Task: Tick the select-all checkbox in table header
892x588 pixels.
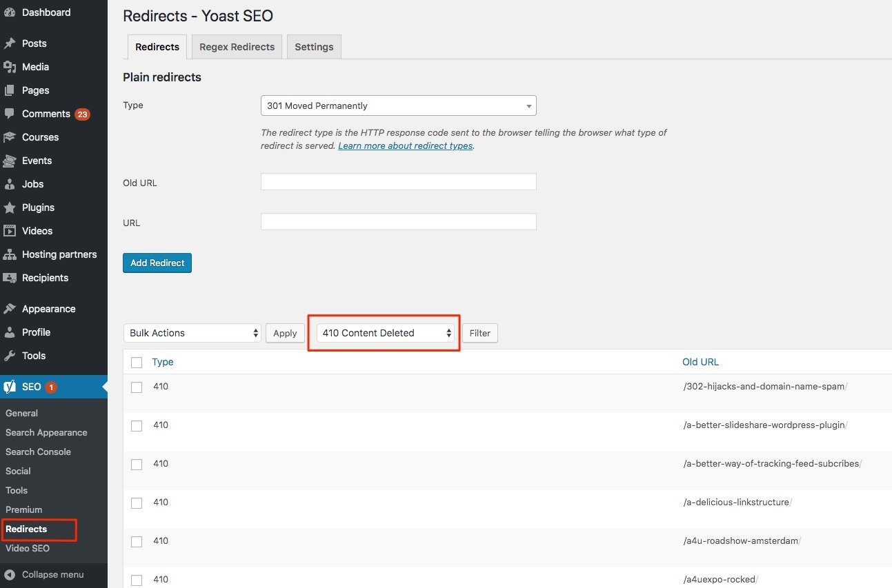Action: coord(137,363)
